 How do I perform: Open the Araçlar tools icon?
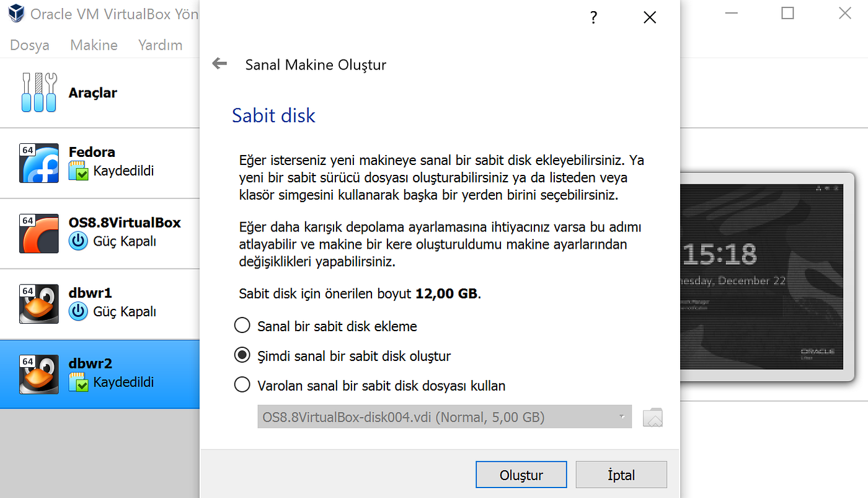click(x=39, y=92)
